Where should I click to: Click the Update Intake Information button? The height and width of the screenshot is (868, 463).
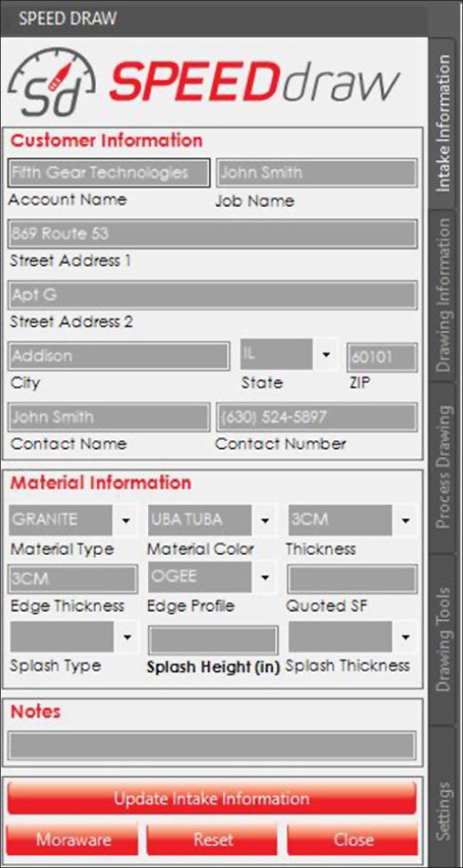[x=212, y=798]
